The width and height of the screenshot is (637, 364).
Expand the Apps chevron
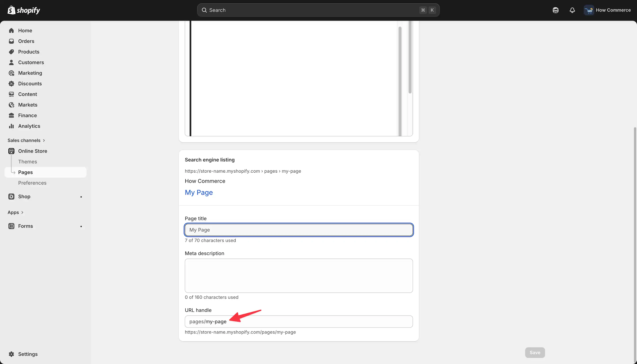[22, 213]
